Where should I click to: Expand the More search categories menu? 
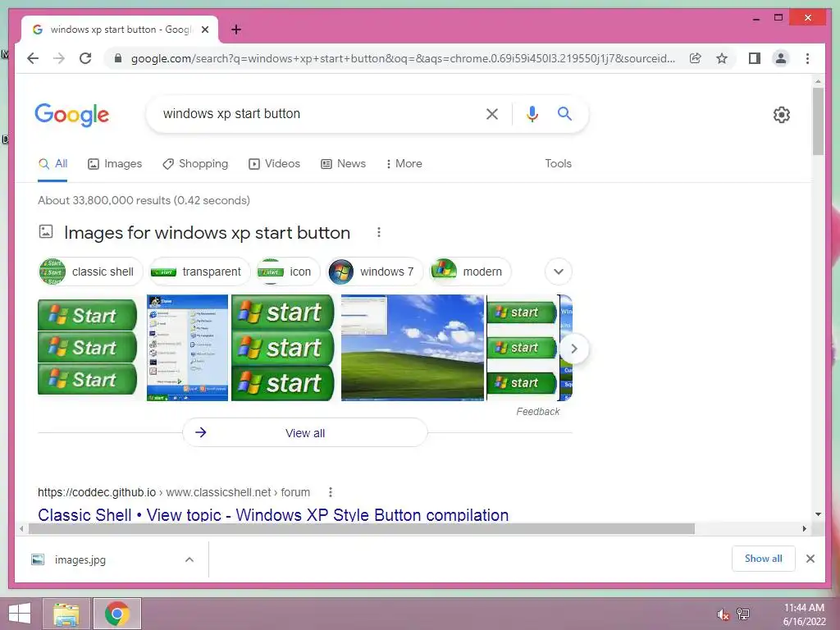pos(404,163)
